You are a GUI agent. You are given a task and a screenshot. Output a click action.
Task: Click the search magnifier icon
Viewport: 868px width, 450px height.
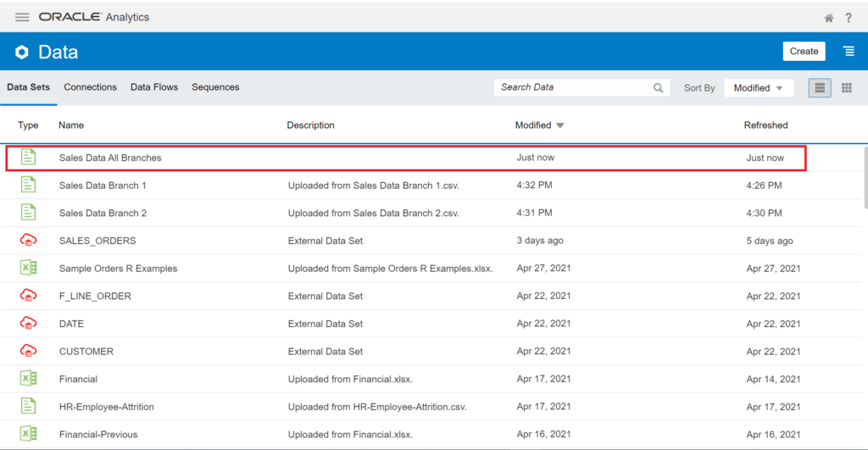tap(658, 87)
